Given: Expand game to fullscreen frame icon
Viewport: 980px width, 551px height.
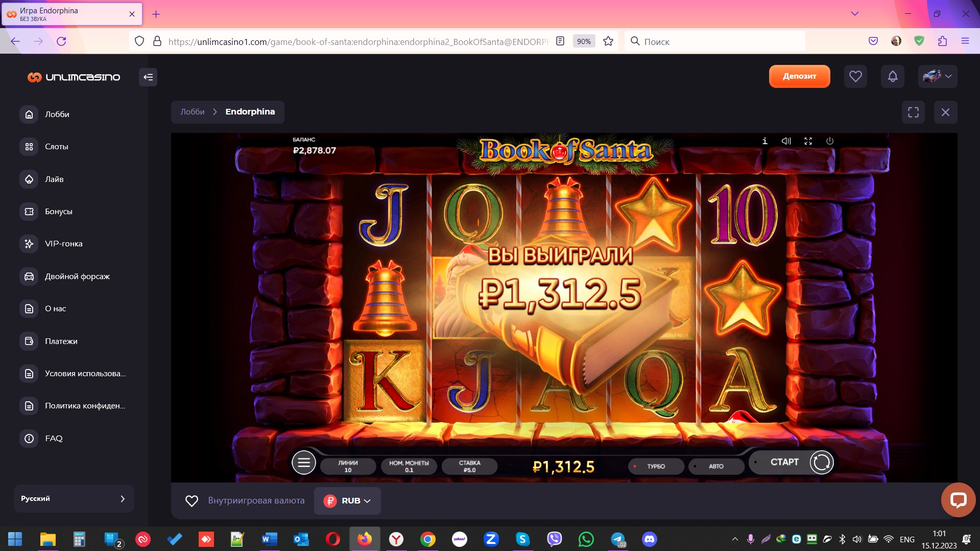Looking at the screenshot, I should (x=913, y=112).
